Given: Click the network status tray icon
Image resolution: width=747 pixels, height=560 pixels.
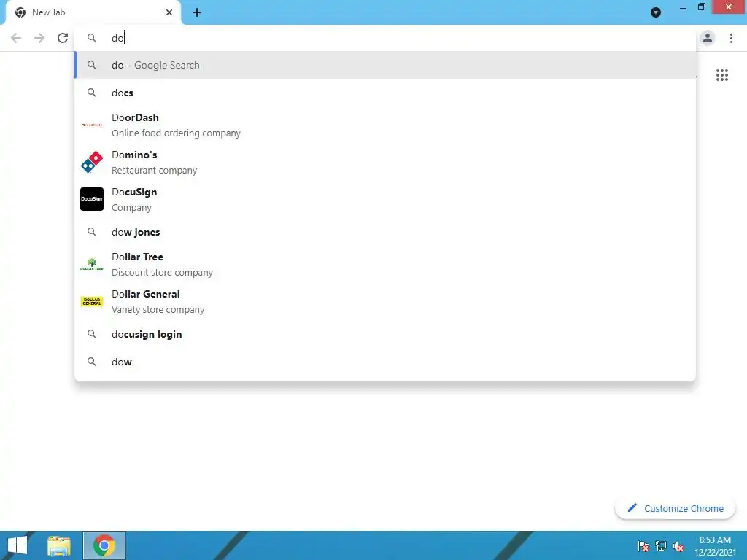Looking at the screenshot, I should [x=661, y=546].
